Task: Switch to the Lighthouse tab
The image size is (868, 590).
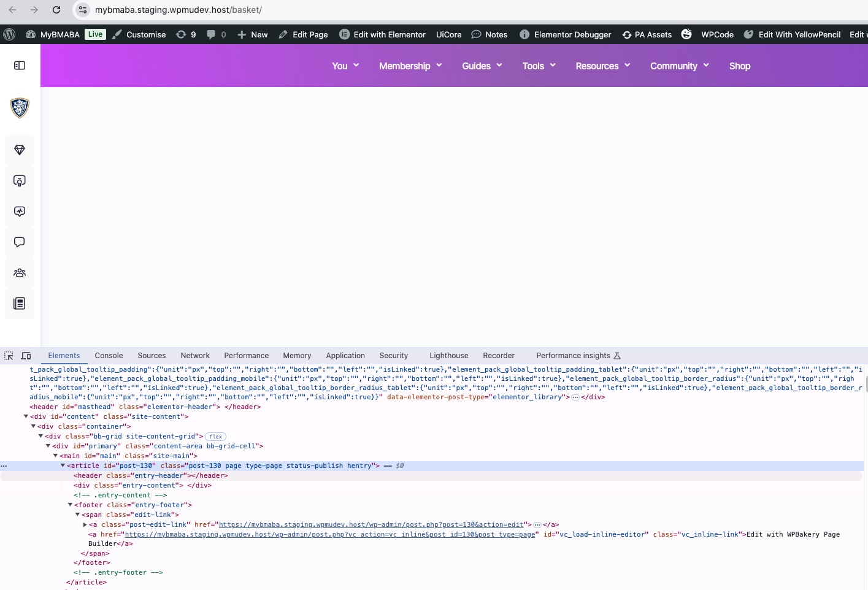Action: [448, 356]
